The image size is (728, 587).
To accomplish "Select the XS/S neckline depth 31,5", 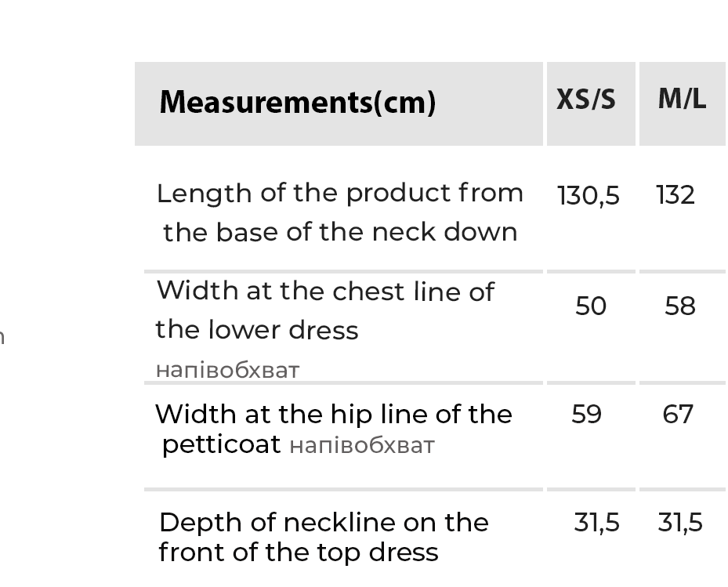I will point(596,523).
